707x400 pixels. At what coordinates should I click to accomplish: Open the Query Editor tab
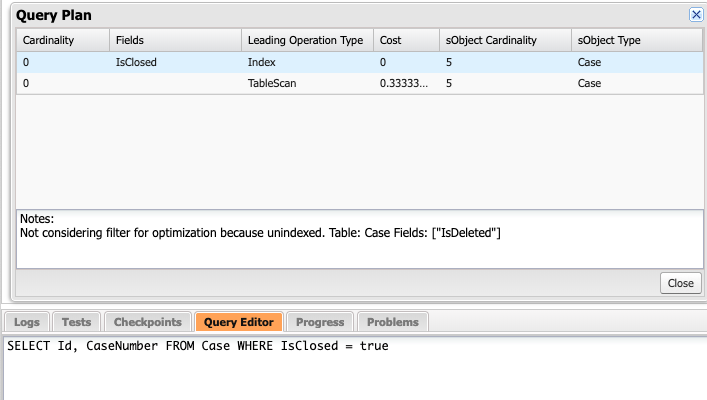(239, 322)
